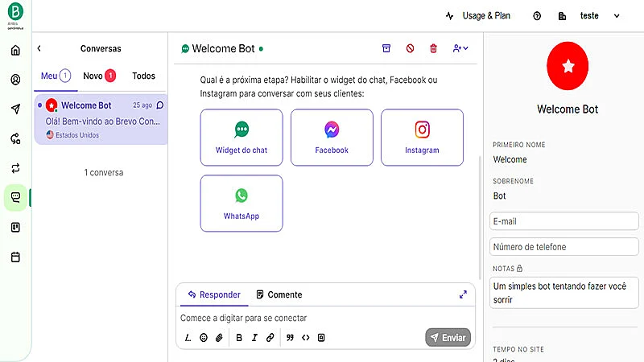
Task: Switch to the Comente tab
Action: (x=279, y=294)
